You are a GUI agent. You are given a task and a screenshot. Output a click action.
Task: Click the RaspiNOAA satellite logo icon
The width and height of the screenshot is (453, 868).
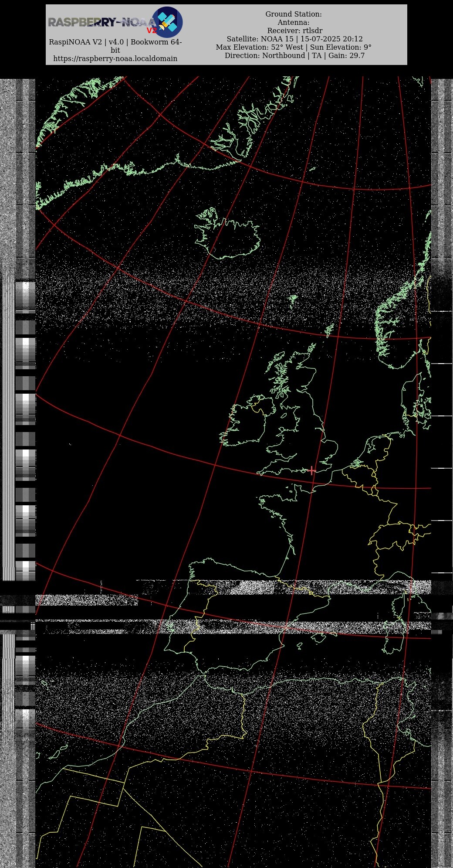[167, 22]
